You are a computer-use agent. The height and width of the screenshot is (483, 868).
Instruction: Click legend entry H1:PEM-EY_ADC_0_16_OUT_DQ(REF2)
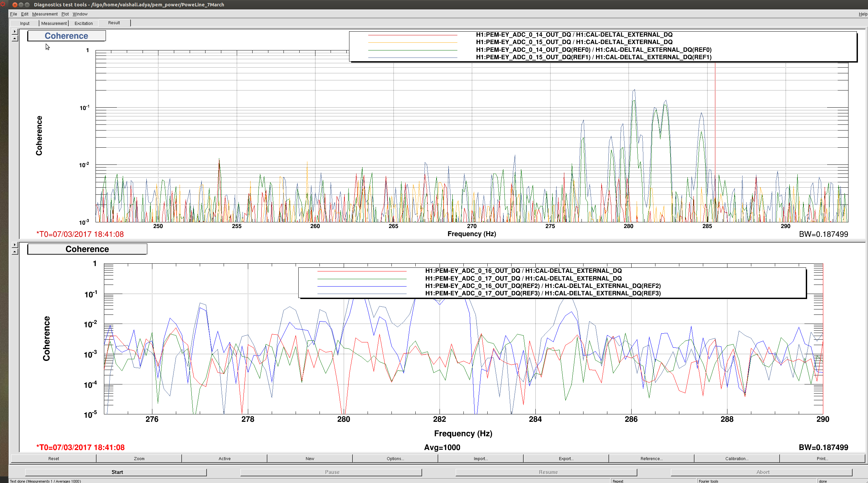pos(543,286)
